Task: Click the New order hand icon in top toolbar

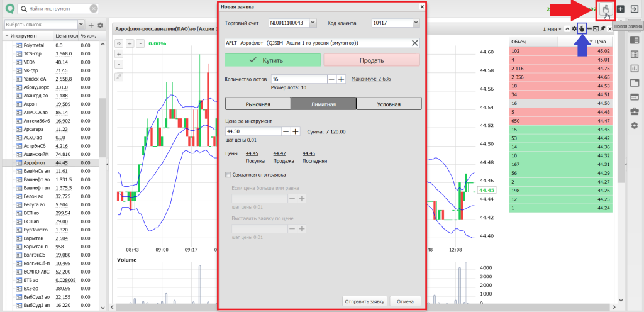Action: 606,9
